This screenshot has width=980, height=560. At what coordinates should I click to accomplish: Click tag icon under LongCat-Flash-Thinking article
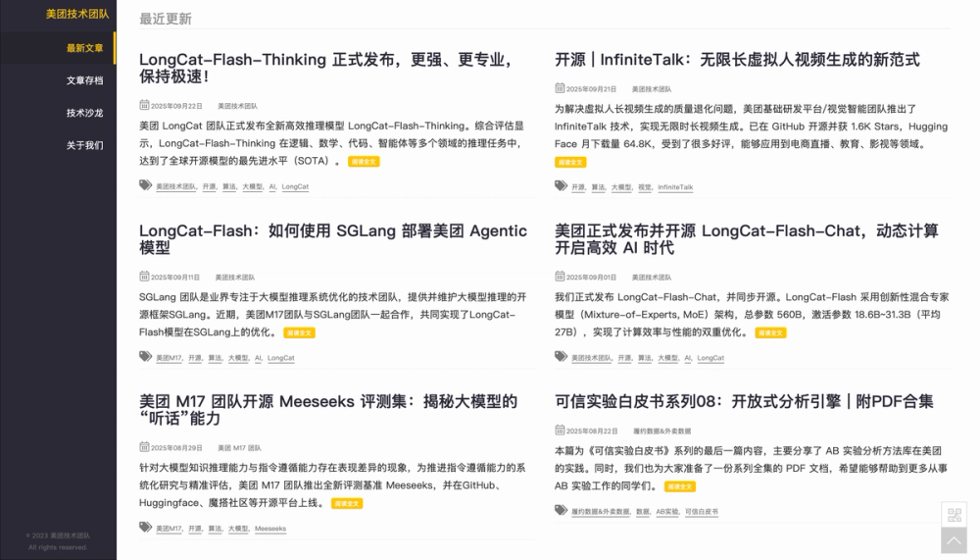pos(145,185)
